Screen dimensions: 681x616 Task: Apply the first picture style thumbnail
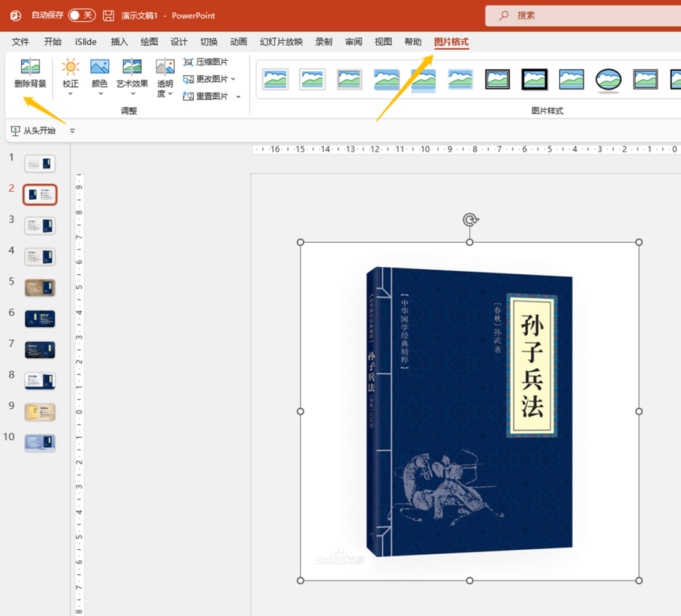point(276,79)
